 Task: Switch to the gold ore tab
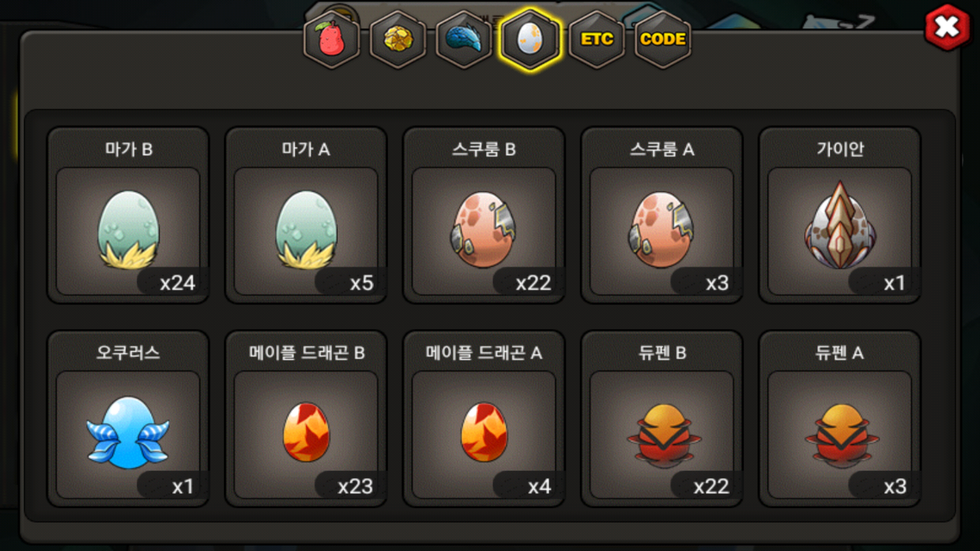398,39
